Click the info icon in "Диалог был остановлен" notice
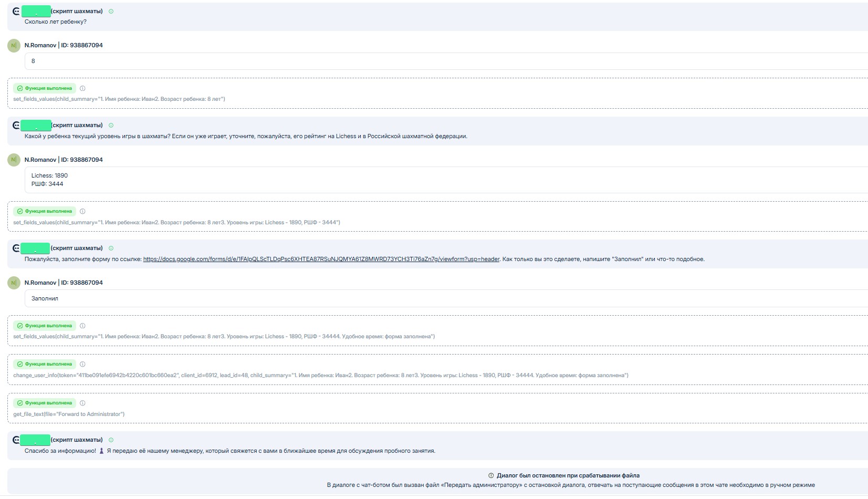Viewport: 868px width, 499px height. [x=491, y=475]
